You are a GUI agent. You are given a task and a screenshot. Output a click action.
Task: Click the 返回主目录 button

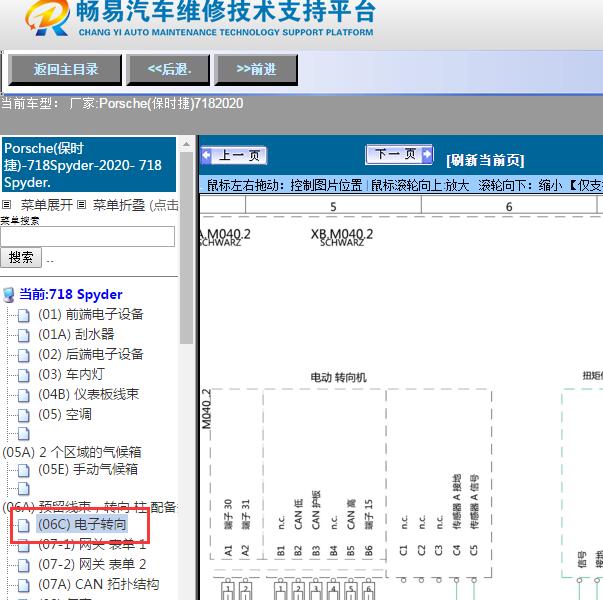(65, 70)
